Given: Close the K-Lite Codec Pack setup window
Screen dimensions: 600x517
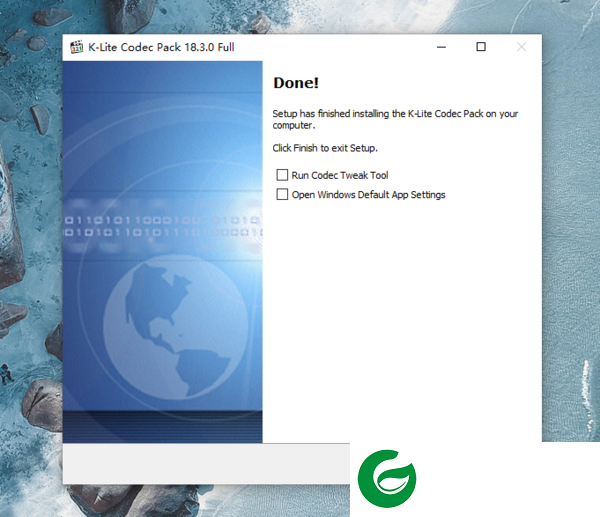Looking at the screenshot, I should (x=521, y=47).
